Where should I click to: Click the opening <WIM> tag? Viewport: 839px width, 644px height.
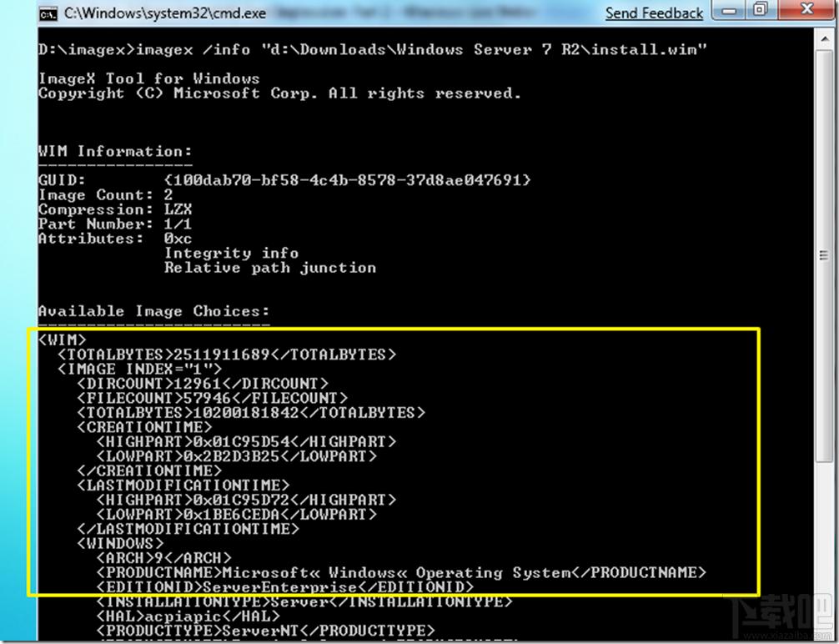click(x=62, y=340)
